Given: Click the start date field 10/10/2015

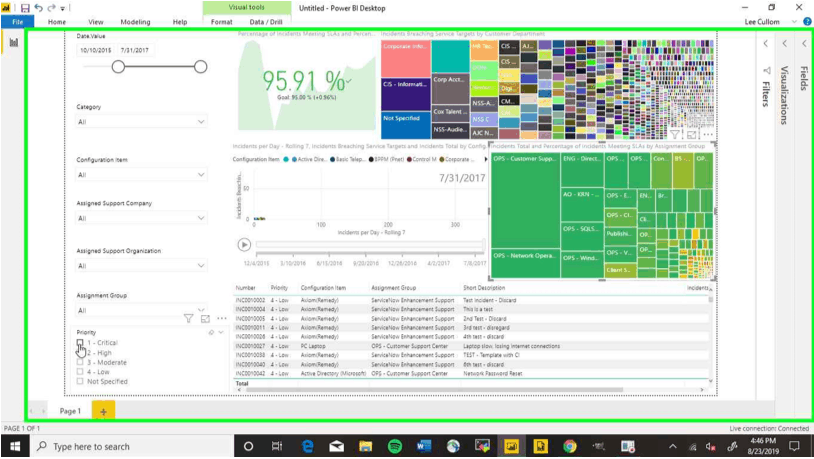Looking at the screenshot, I should pyautogui.click(x=96, y=50).
